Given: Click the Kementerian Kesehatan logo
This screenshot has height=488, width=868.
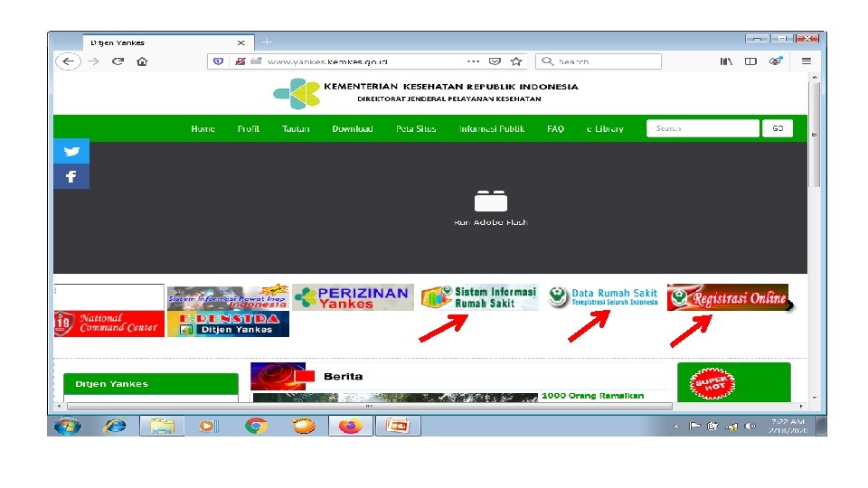Looking at the screenshot, I should 297,93.
